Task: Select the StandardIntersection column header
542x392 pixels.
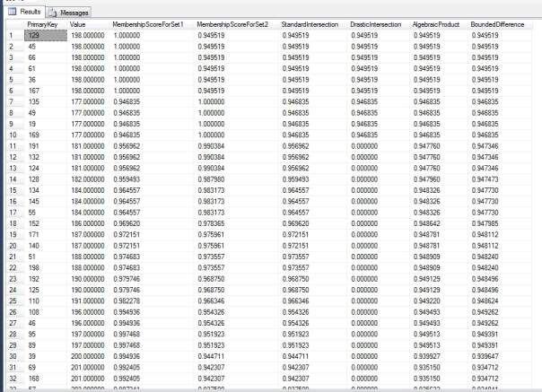Action: pyautogui.click(x=312, y=24)
